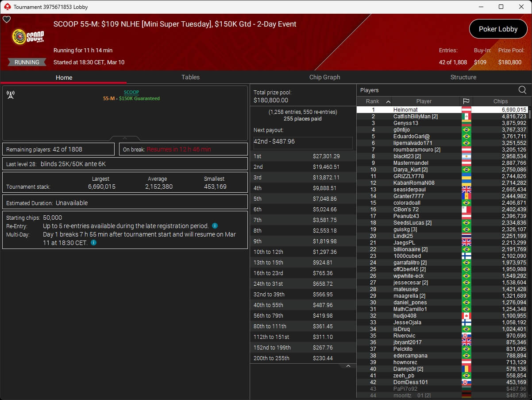Sort players by country flag column

click(x=466, y=101)
